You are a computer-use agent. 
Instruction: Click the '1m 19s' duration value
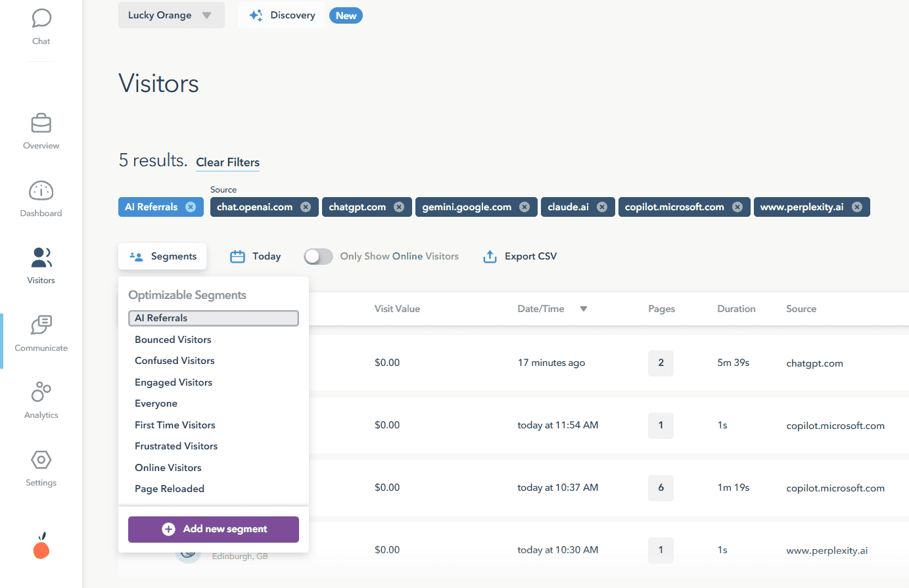coord(733,487)
